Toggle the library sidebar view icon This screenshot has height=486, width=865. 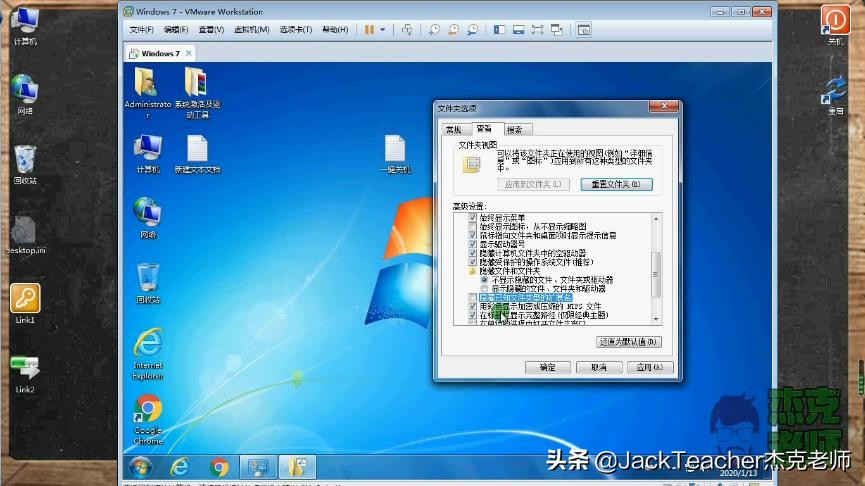click(500, 30)
